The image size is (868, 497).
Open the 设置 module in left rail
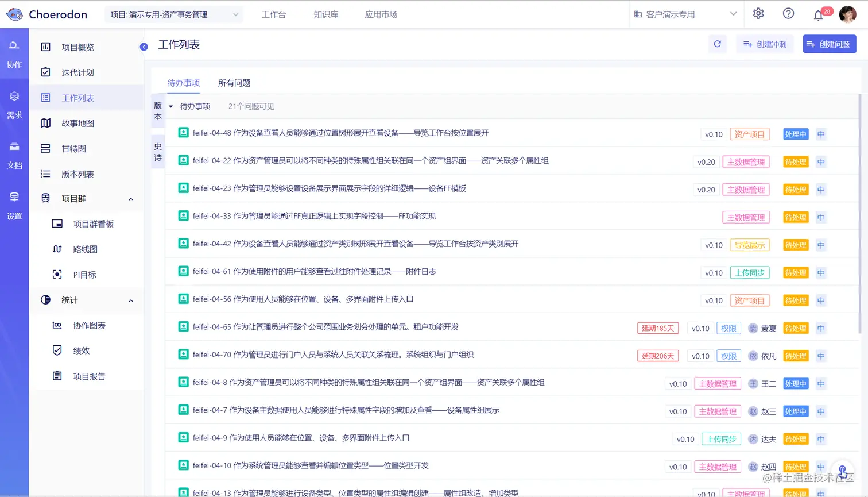tap(14, 206)
